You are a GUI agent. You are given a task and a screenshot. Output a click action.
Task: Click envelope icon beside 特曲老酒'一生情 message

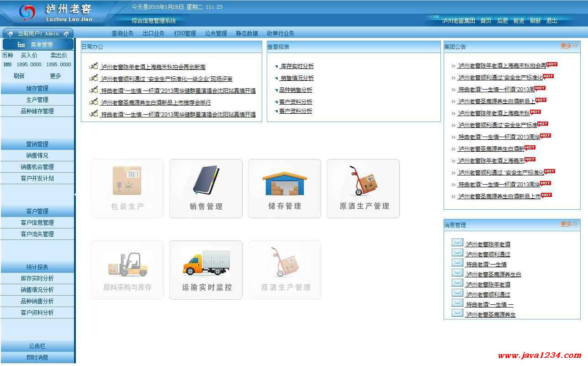click(457, 263)
